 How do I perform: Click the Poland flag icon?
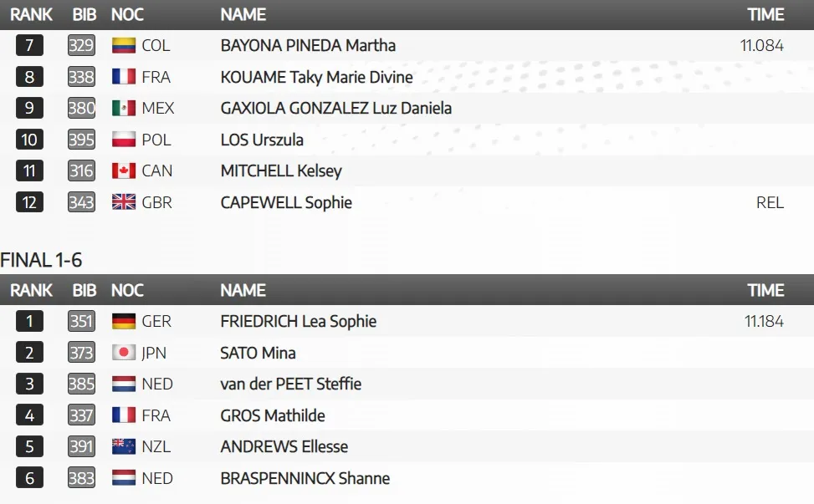(124, 140)
